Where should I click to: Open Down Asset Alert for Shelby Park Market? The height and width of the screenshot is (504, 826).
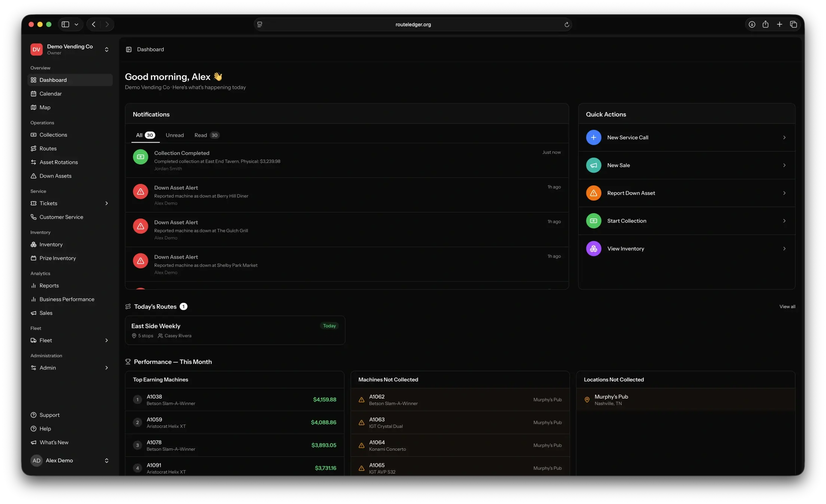pyautogui.click(x=347, y=264)
